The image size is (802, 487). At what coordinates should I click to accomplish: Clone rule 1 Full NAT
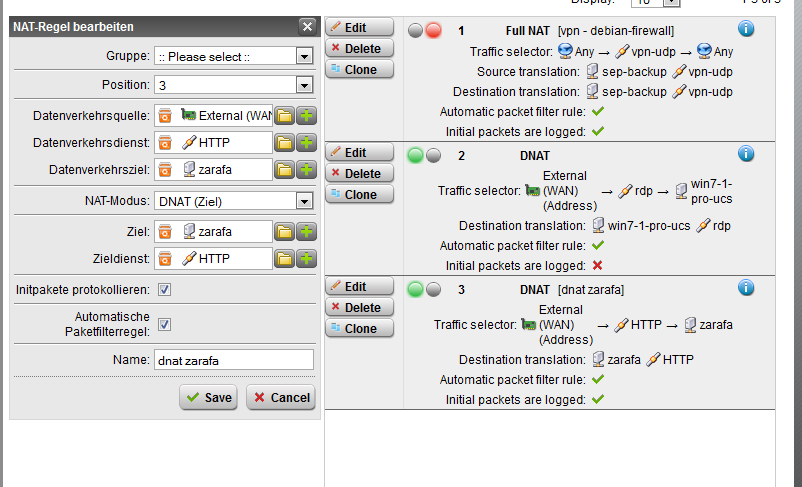coord(360,70)
